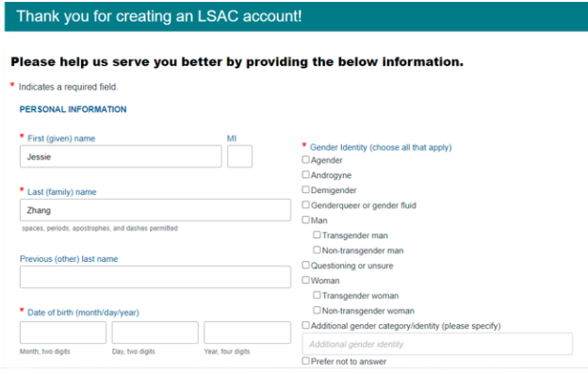Click the birth Month two digits field
This screenshot has width=588, height=374.
tap(63, 333)
